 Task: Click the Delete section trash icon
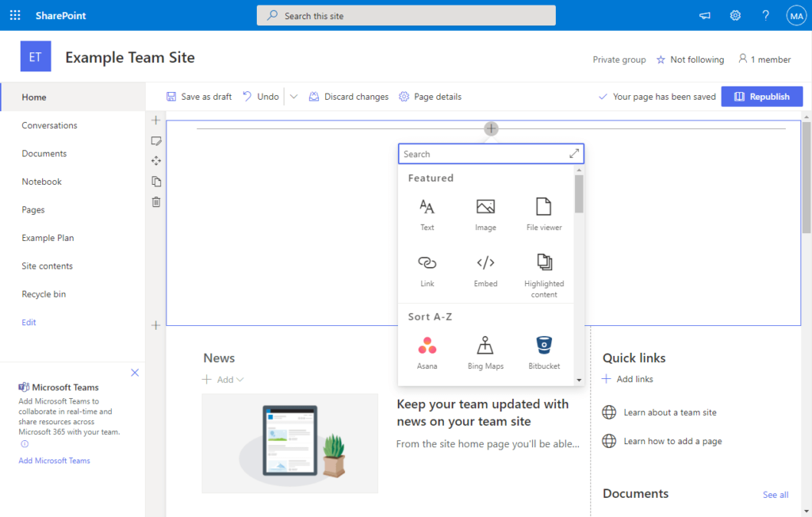[x=156, y=202]
